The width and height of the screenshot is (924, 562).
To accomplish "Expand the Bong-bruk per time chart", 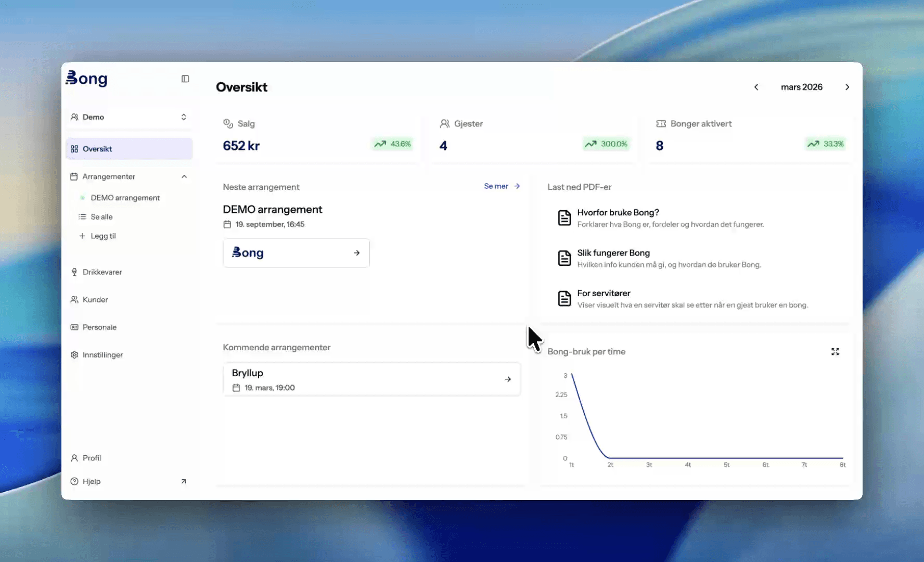I will [835, 352].
